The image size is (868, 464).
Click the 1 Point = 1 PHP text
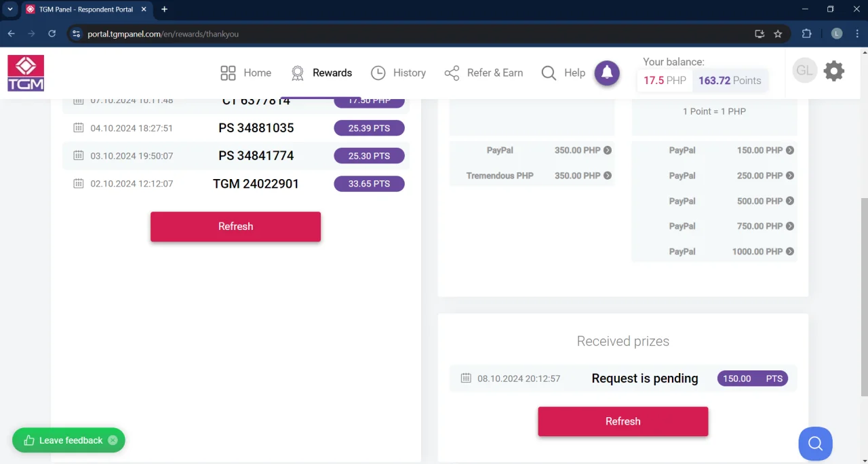pos(714,111)
